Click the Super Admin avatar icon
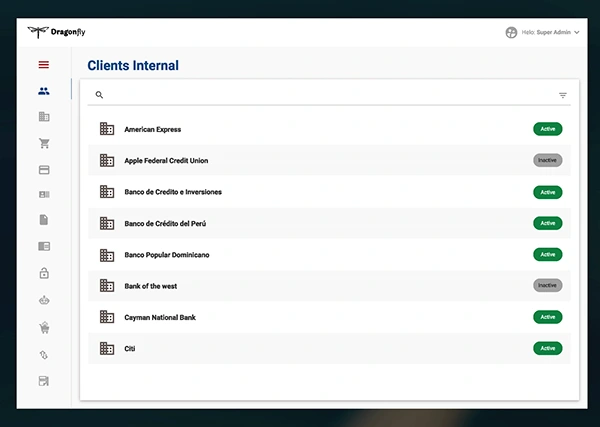Viewport: 600px width, 427px height. click(511, 33)
